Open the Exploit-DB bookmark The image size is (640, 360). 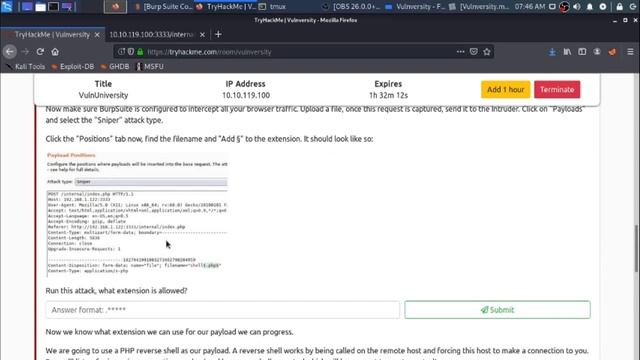(73, 67)
